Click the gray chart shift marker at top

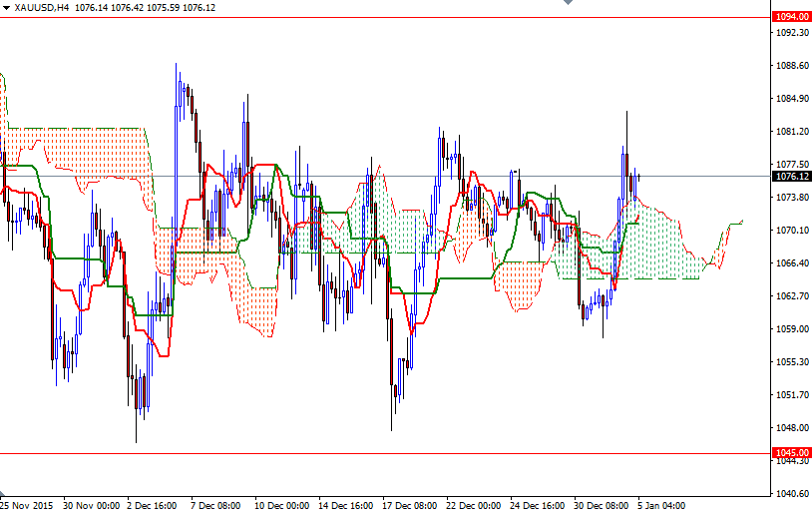click(x=568, y=4)
